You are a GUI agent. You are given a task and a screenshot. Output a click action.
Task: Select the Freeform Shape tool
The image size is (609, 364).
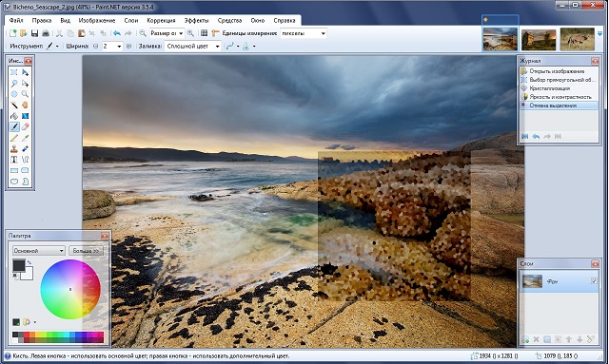(26, 182)
